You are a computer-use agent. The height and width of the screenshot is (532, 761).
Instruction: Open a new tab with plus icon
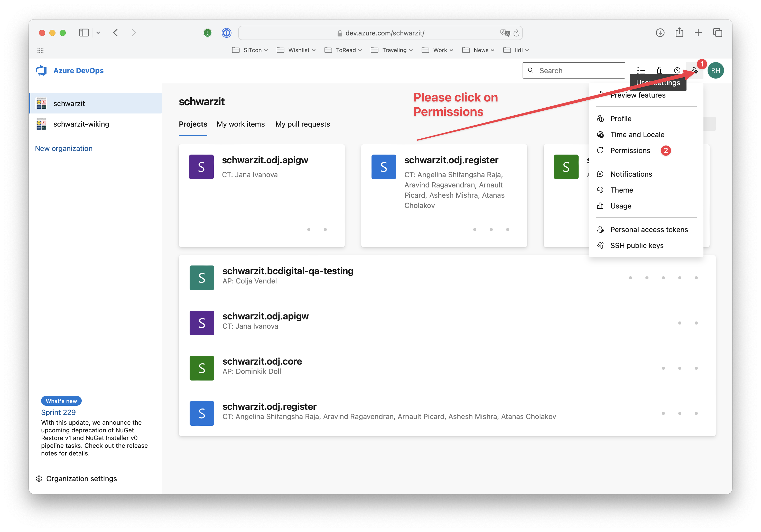(x=698, y=33)
